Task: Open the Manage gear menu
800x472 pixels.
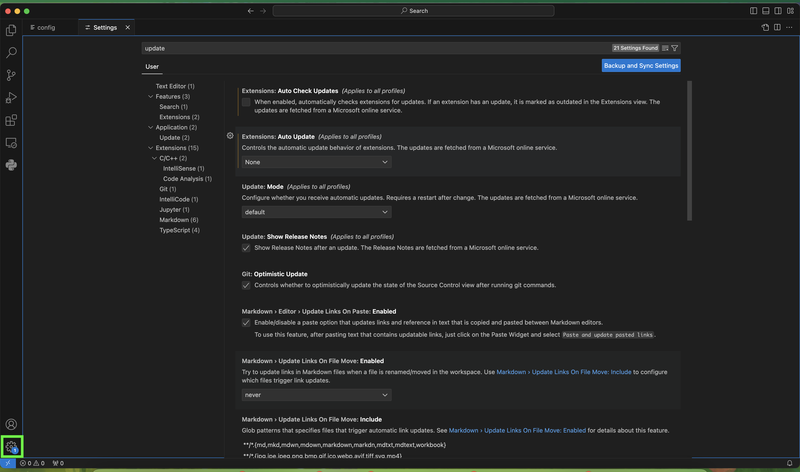Action: [11, 446]
